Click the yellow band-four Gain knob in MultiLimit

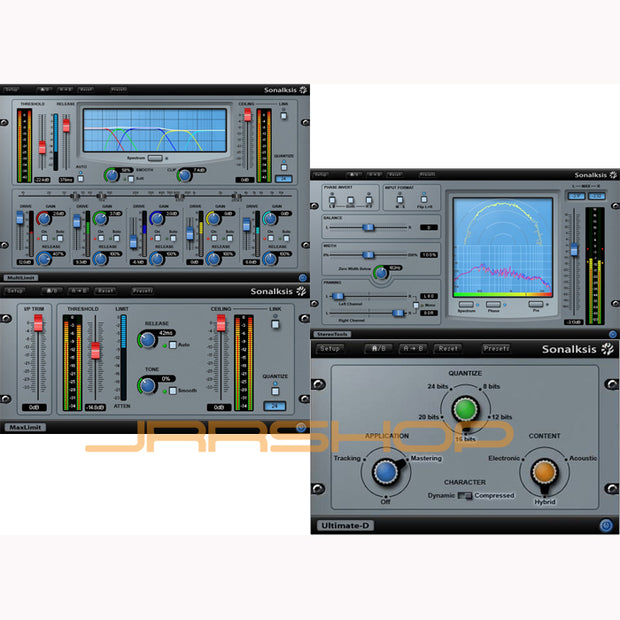pyautogui.click(x=214, y=218)
